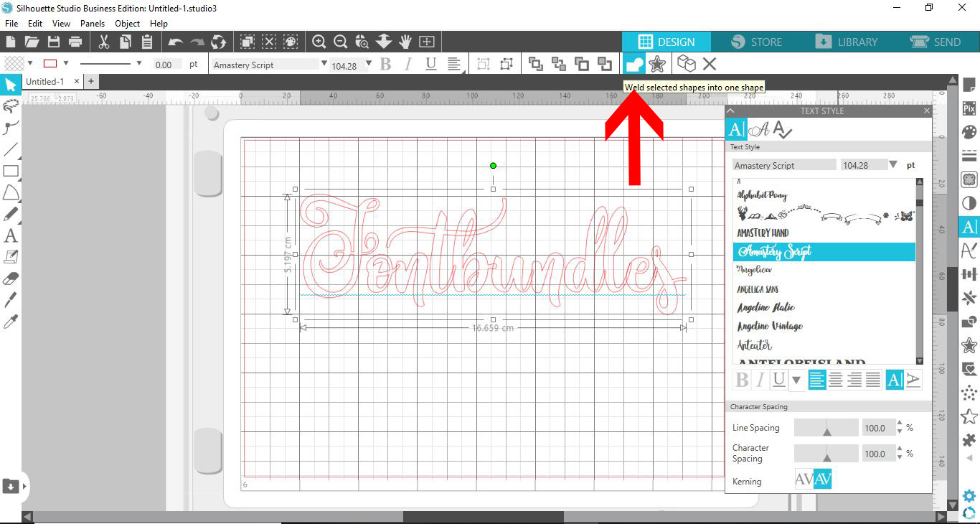Click the Zoom Out magnifier icon

tap(341, 42)
